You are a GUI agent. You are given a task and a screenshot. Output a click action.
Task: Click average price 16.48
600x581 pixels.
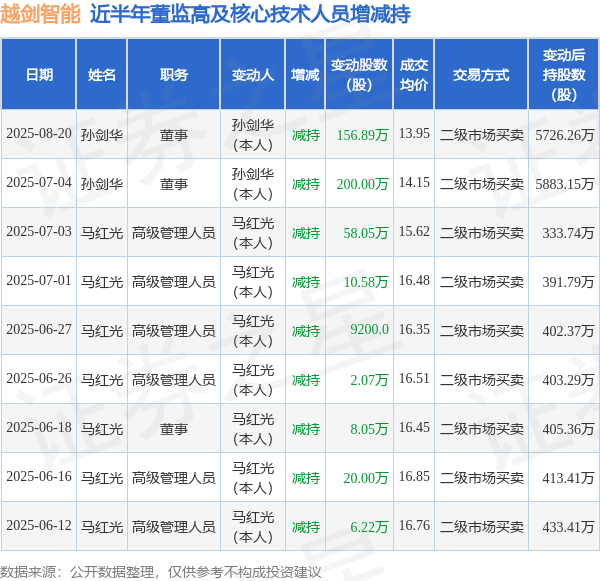414,281
